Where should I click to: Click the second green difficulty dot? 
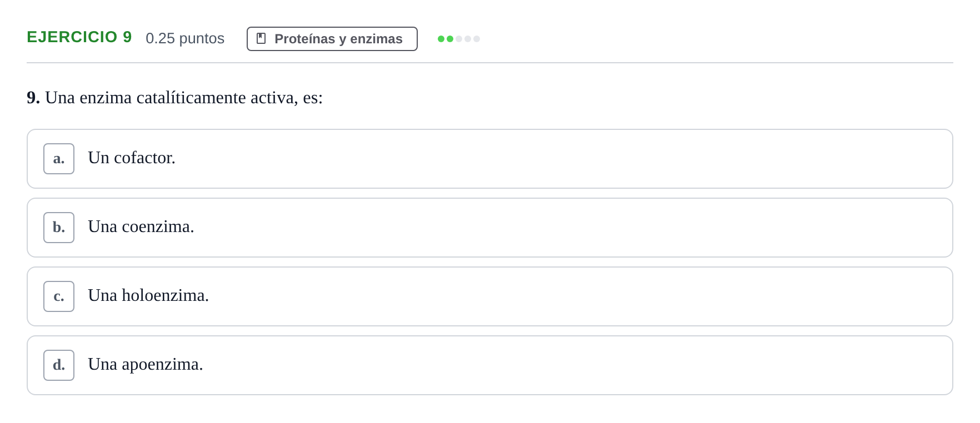pyautogui.click(x=450, y=39)
